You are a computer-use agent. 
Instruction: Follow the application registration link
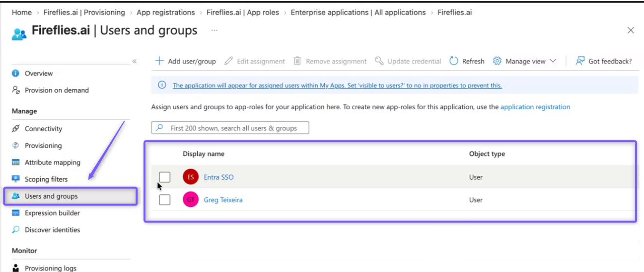coord(535,107)
